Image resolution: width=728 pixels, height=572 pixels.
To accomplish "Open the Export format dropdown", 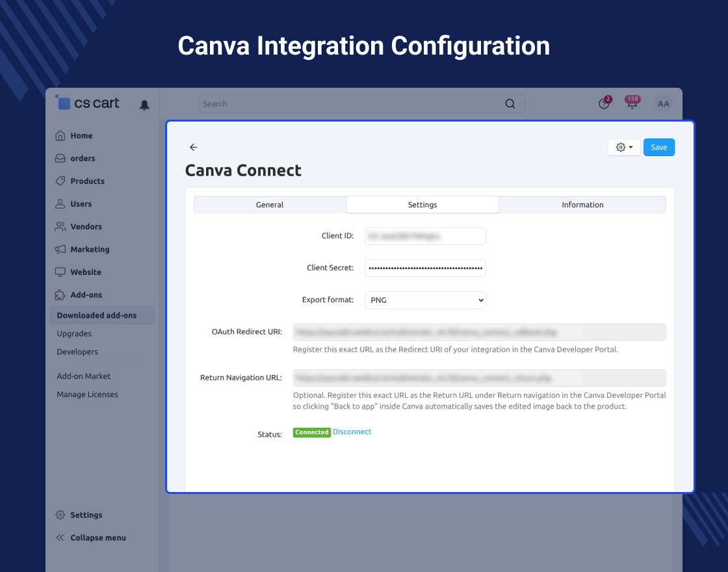I will tap(425, 300).
